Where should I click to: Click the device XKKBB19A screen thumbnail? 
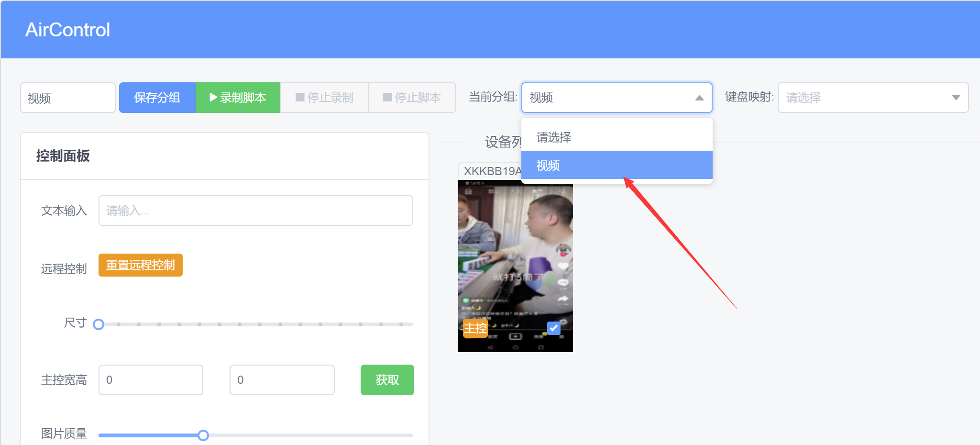pyautogui.click(x=515, y=266)
